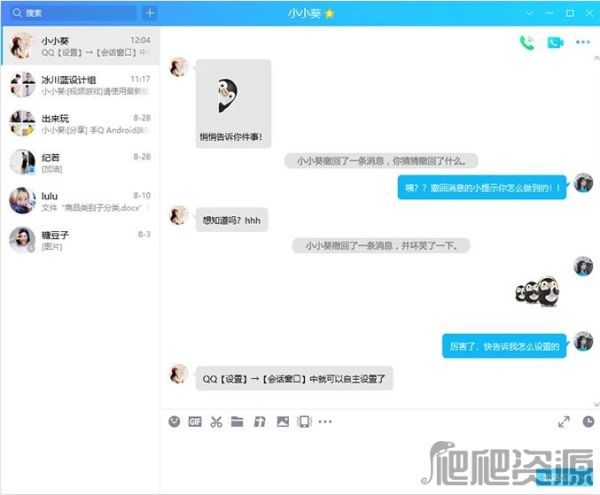
Task: Click the 11:17 timestamp of 冰川蓝设计组
Action: click(140, 79)
